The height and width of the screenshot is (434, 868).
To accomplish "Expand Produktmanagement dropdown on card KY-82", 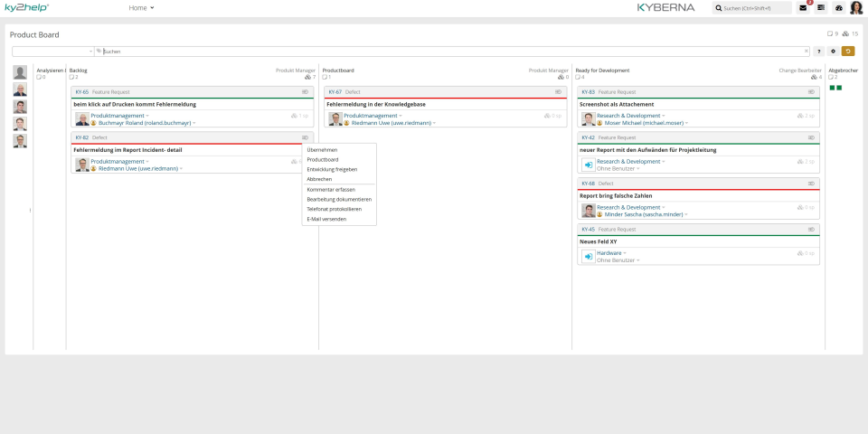I will pyautogui.click(x=147, y=162).
